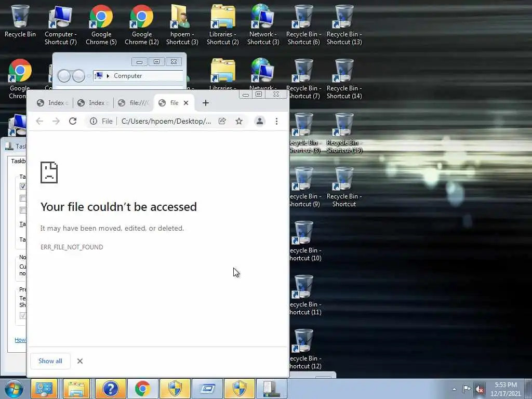Switch to the file:/// tab
The height and width of the screenshot is (399, 532).
coord(134,103)
